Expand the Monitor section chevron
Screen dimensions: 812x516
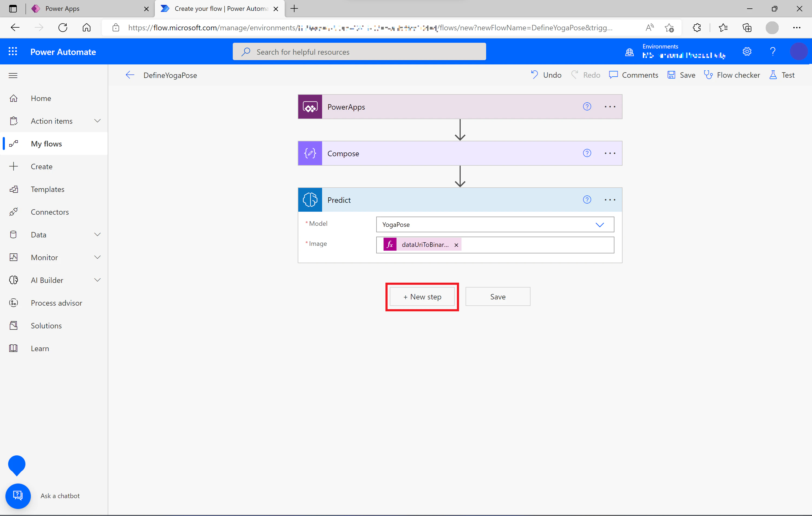coord(97,257)
